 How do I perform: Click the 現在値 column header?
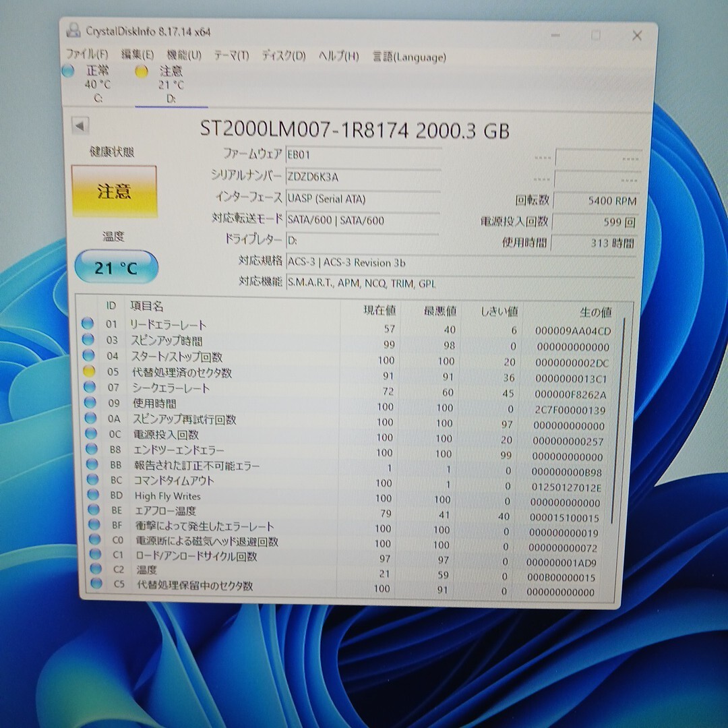point(380,309)
